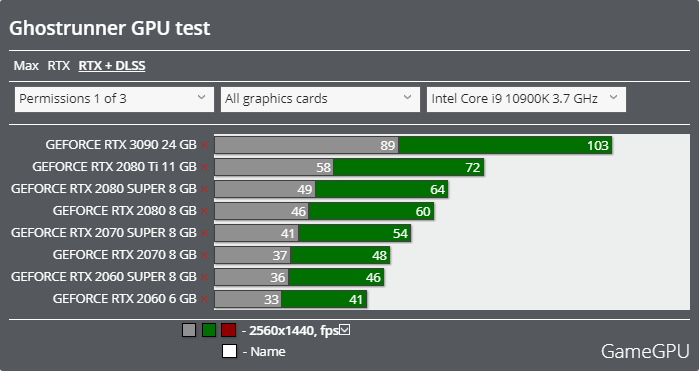Remove the RTX 2080 Ti 11 GB entry
The height and width of the screenshot is (371, 699).
point(204,167)
